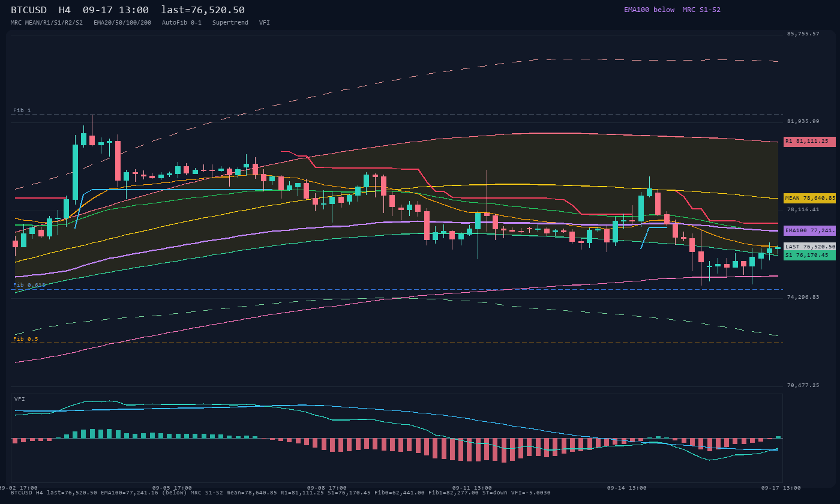Click the last=76,520.50 price in the title
This screenshot has width=840, height=504.
(x=203, y=10)
